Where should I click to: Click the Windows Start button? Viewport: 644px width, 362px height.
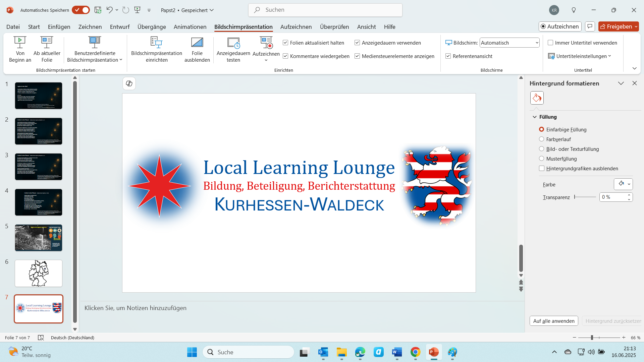(192, 352)
